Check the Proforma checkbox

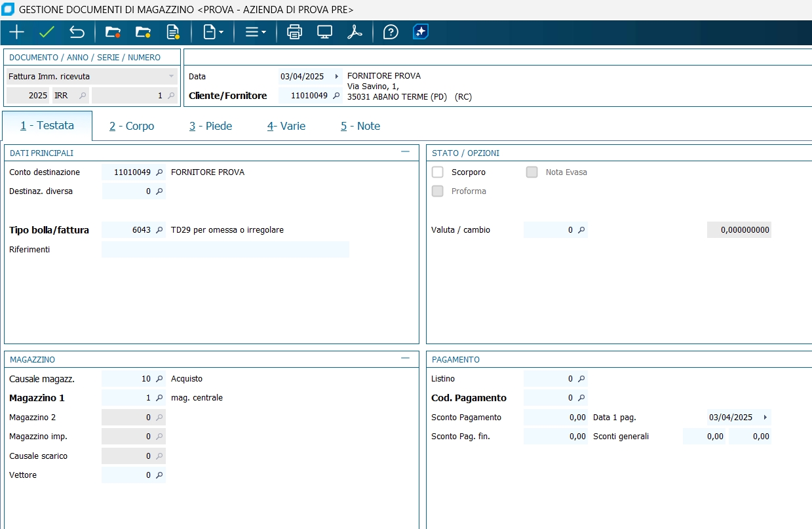tap(438, 191)
